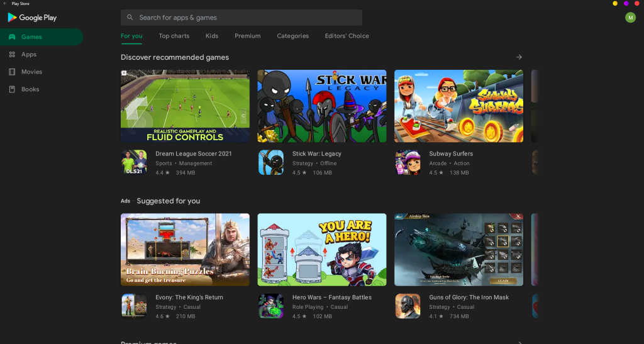Click the Movies film icon

(13, 72)
